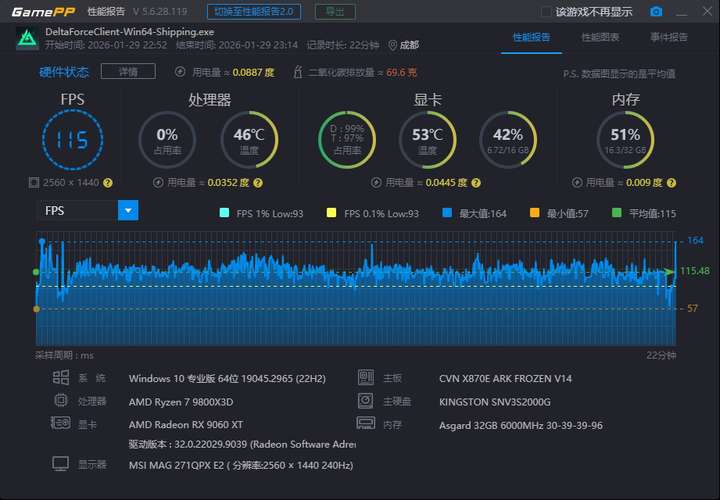Click the location pin icon near 成都
The height and width of the screenshot is (500, 720).
pyautogui.click(x=393, y=45)
